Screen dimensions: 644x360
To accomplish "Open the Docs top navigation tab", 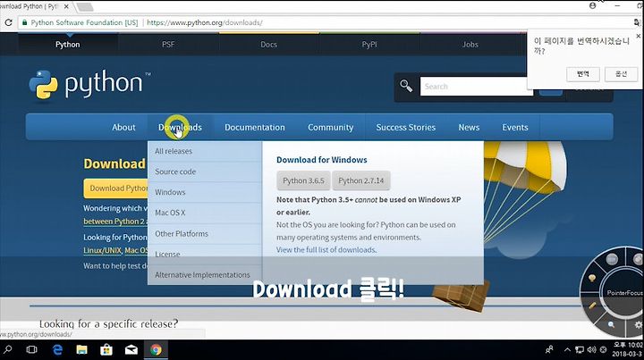I will (268, 45).
